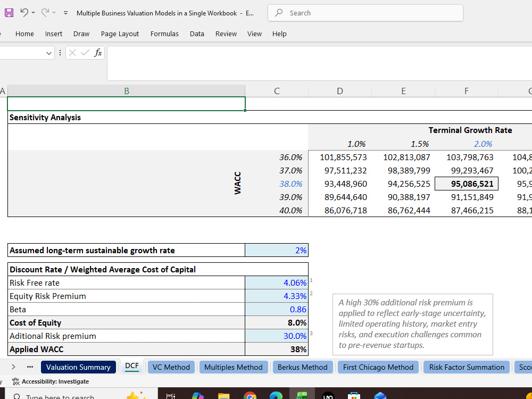Screen dimensions: 532x399
Task: Open the Help tab
Action: [279, 34]
